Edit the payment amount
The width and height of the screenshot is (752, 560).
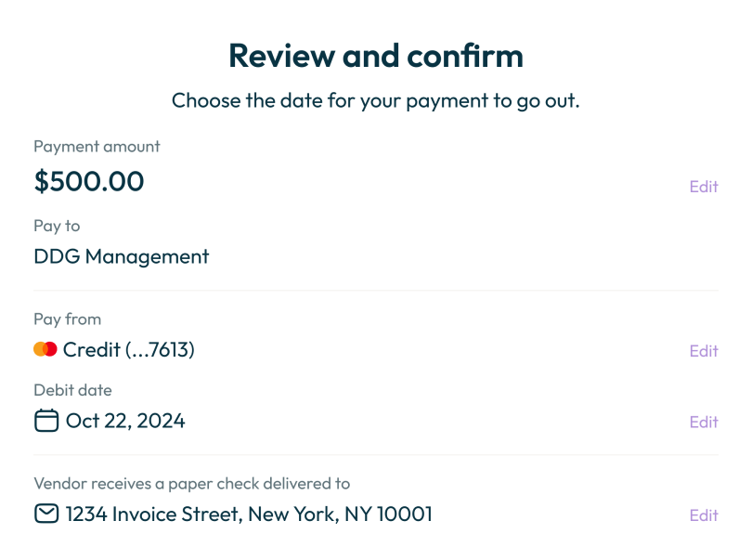click(704, 186)
